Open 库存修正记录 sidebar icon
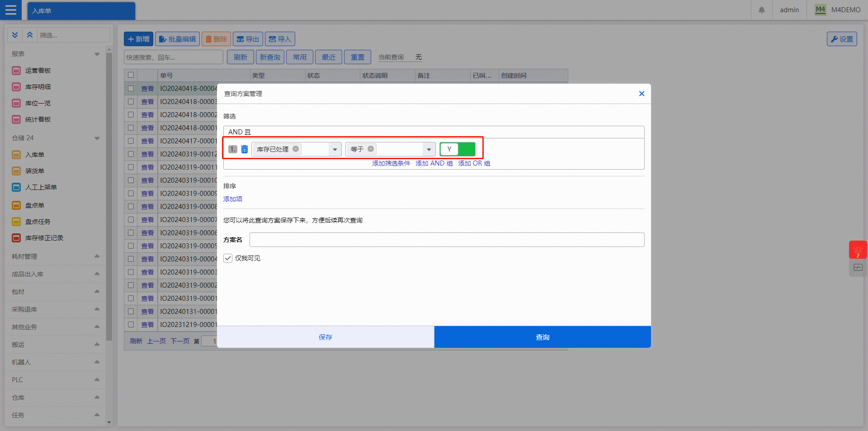The width and height of the screenshot is (868, 431). (16, 238)
